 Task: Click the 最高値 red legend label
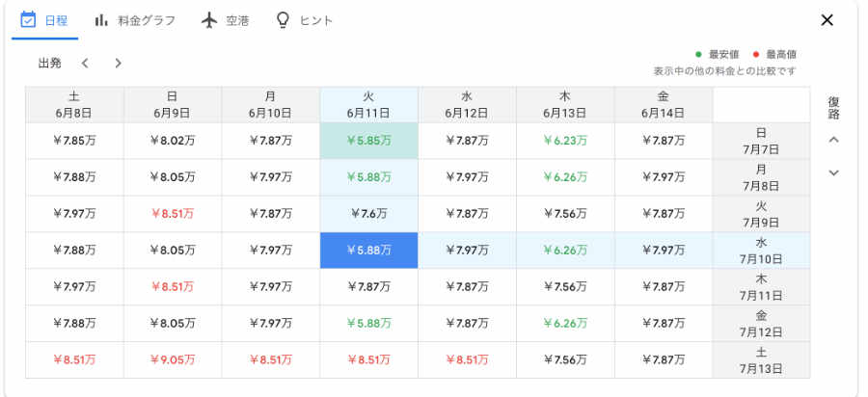[x=781, y=55]
